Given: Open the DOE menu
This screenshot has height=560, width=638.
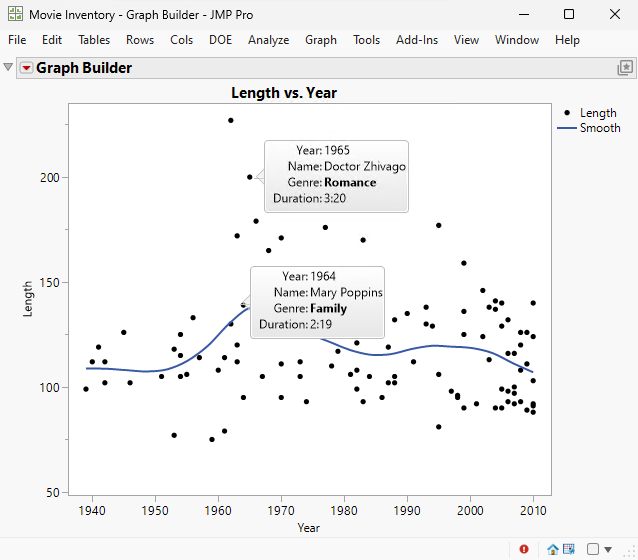Looking at the screenshot, I should [220, 40].
